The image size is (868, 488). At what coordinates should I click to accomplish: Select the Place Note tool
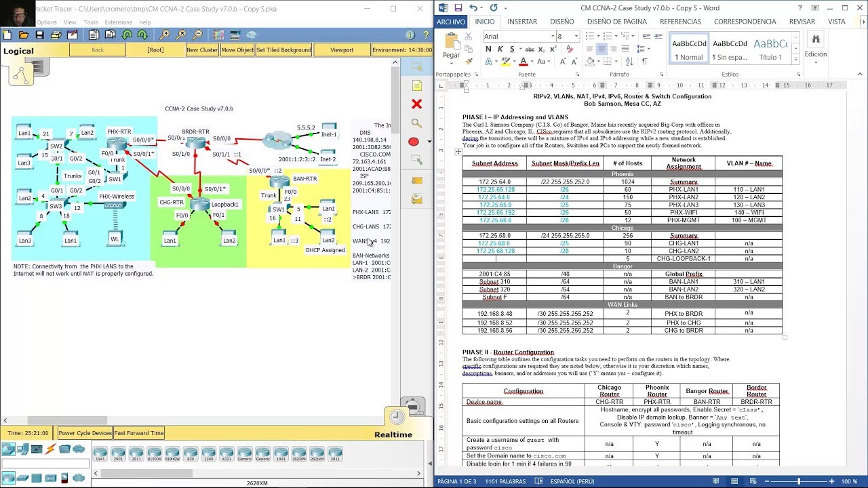click(x=416, y=85)
